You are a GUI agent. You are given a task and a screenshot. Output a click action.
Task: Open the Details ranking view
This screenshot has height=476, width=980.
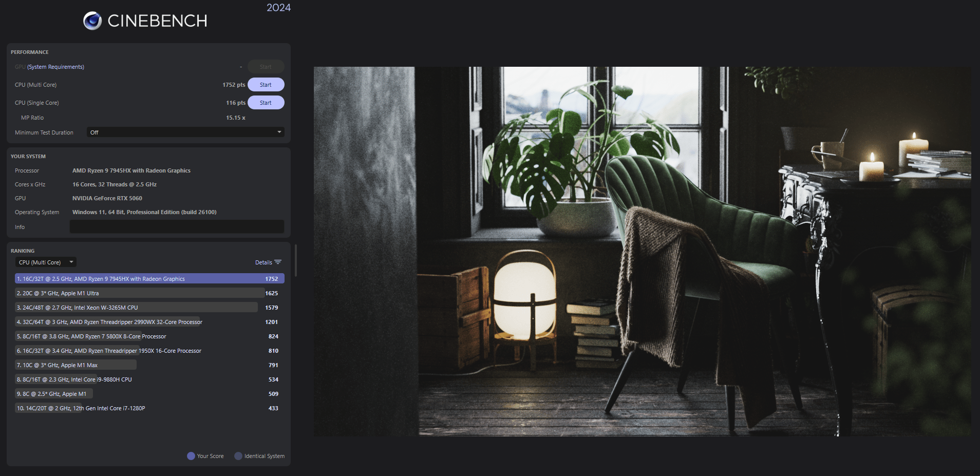point(268,262)
